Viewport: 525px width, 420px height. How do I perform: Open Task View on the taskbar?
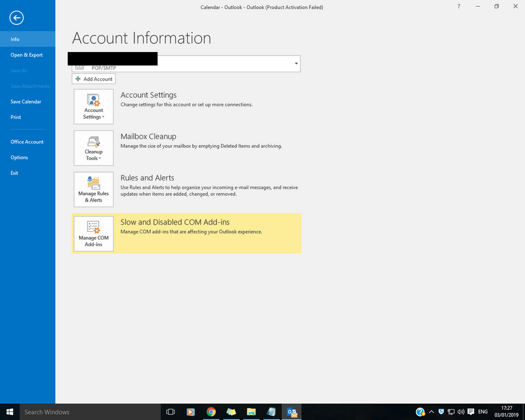[x=170, y=412]
